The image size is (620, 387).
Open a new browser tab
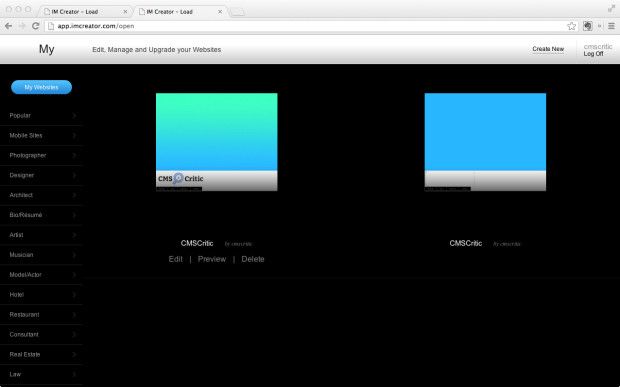click(237, 12)
